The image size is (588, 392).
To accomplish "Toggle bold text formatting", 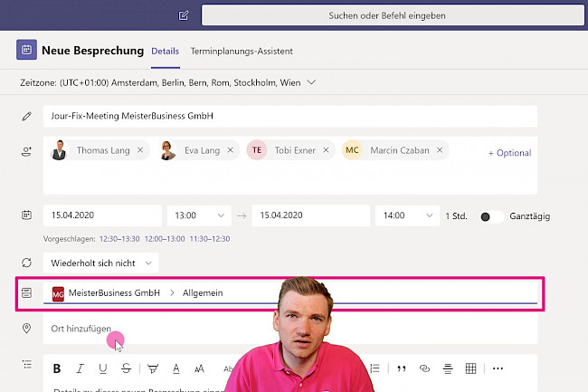I will pyautogui.click(x=57, y=368).
